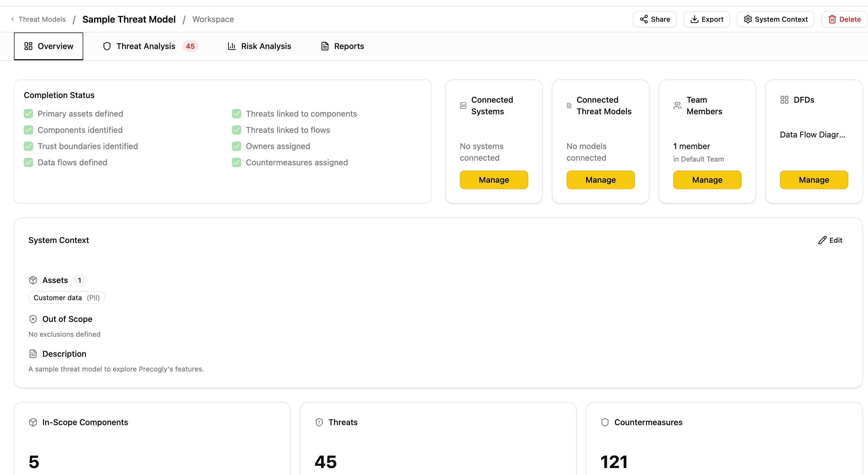Click the DFDs grid icon
The image size is (868, 475).
click(x=785, y=100)
